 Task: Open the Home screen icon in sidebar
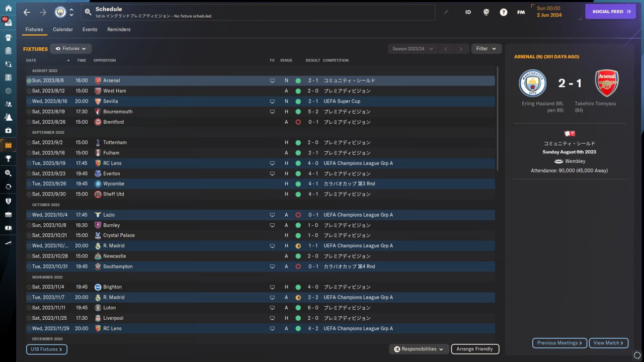tap(8, 8)
